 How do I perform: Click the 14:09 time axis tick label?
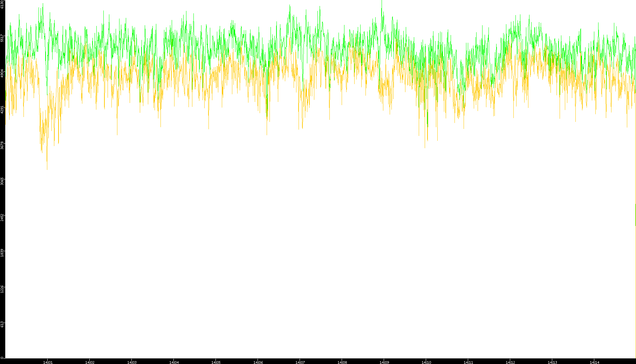tap(384, 362)
